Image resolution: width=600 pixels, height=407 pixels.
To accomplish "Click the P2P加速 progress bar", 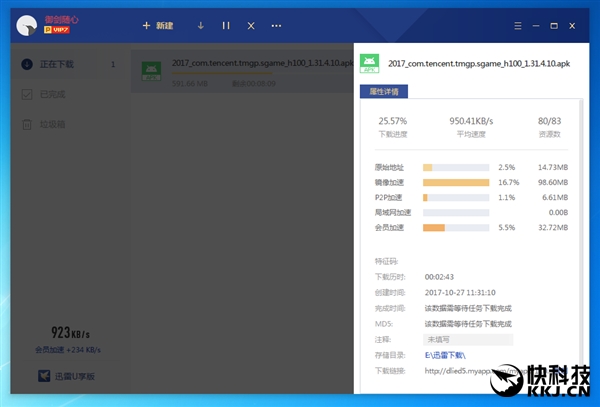I will pos(456,197).
